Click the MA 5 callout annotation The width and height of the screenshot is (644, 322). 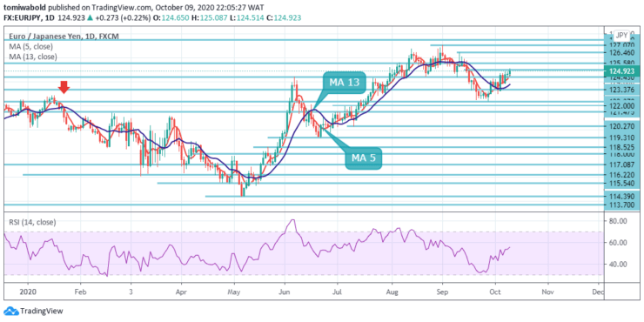pyautogui.click(x=363, y=158)
